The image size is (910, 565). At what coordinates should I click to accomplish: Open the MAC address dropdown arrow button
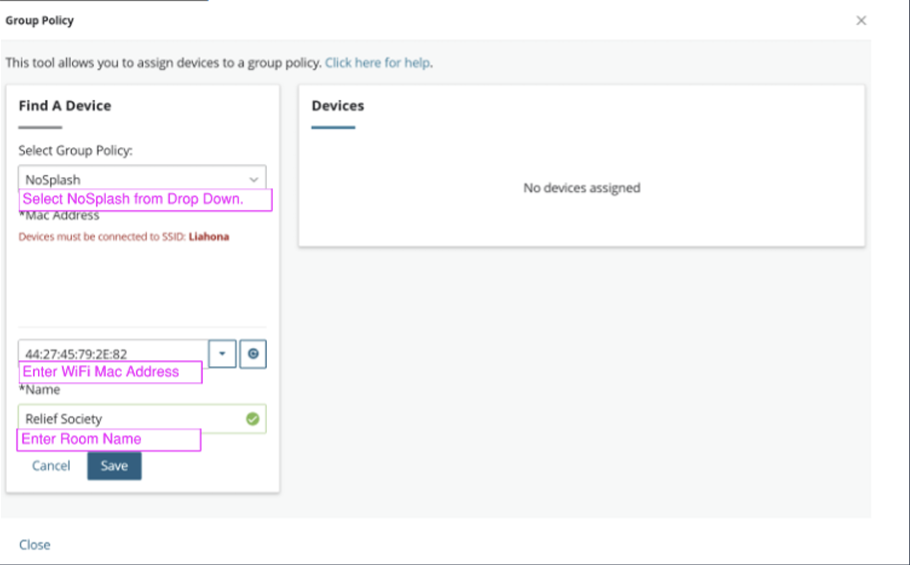[222, 354]
